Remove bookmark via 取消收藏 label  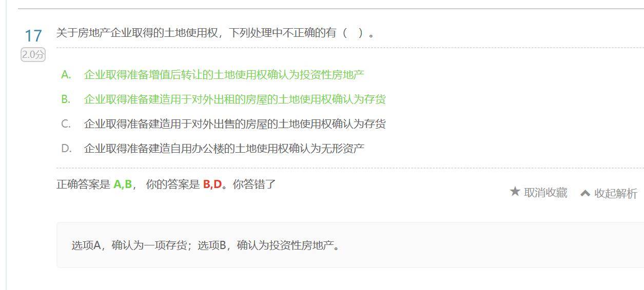click(545, 192)
